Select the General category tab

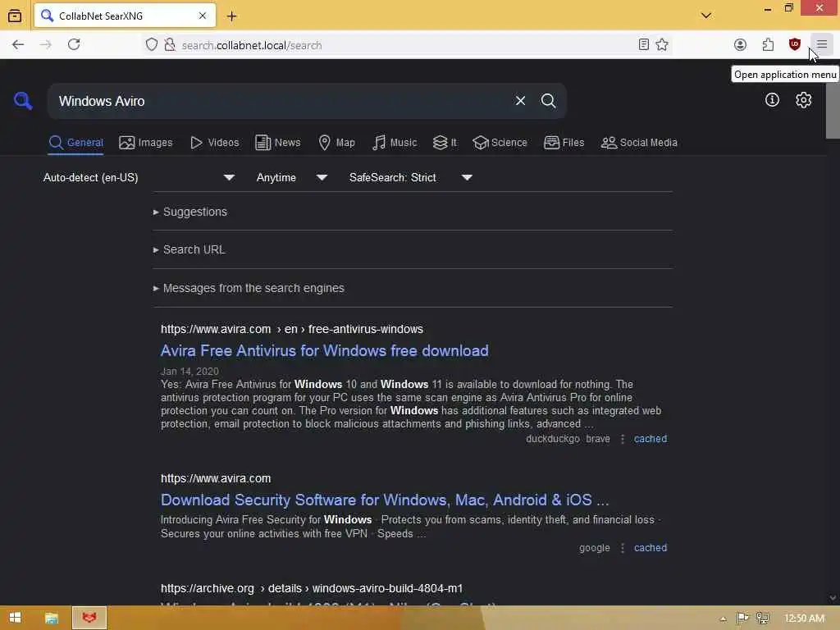[75, 143]
